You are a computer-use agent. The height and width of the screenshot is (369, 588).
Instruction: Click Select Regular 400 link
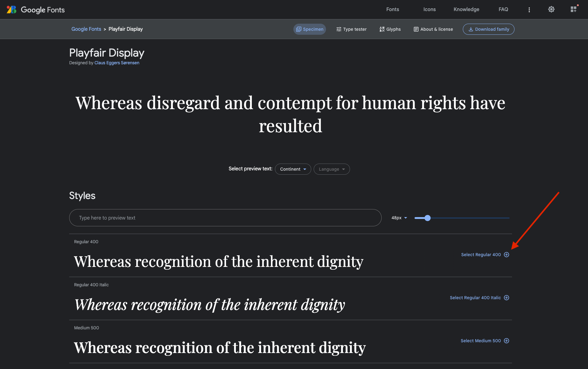click(481, 255)
